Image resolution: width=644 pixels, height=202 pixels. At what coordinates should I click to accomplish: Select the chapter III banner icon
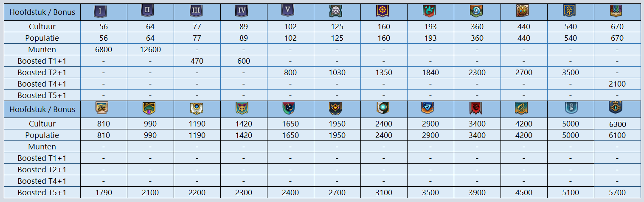(x=196, y=11)
